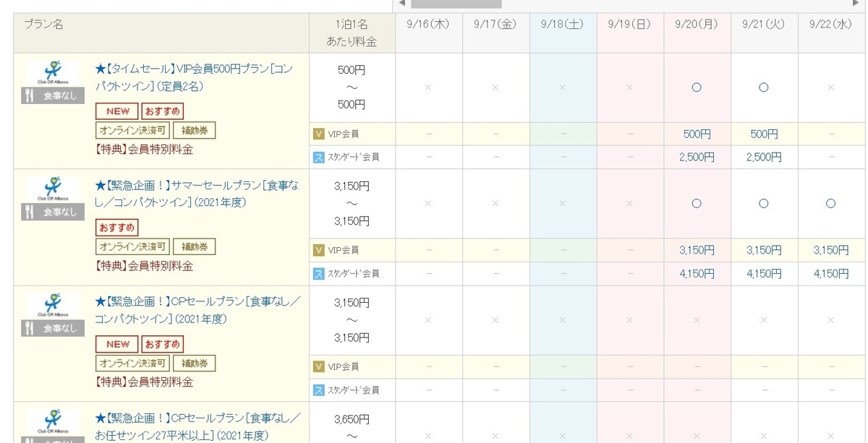Click the 9/21 standard price 4,150円
The width and height of the screenshot is (868, 443).
[764, 274]
